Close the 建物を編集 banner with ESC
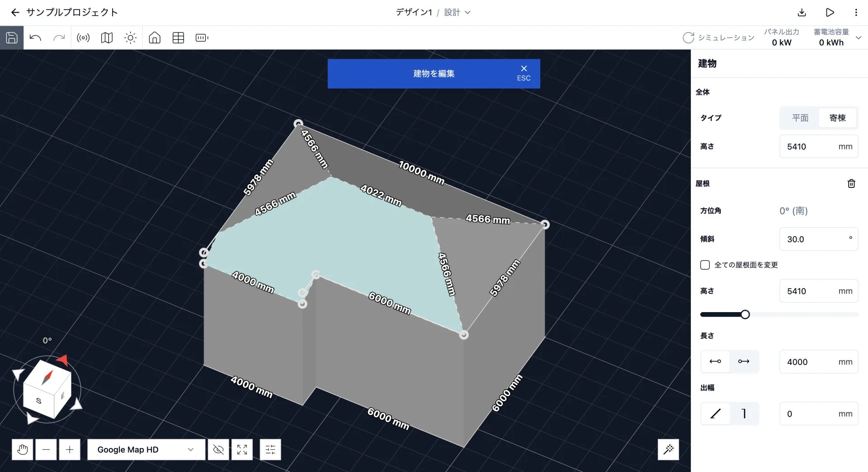The width and height of the screenshot is (868, 472). tap(524, 73)
